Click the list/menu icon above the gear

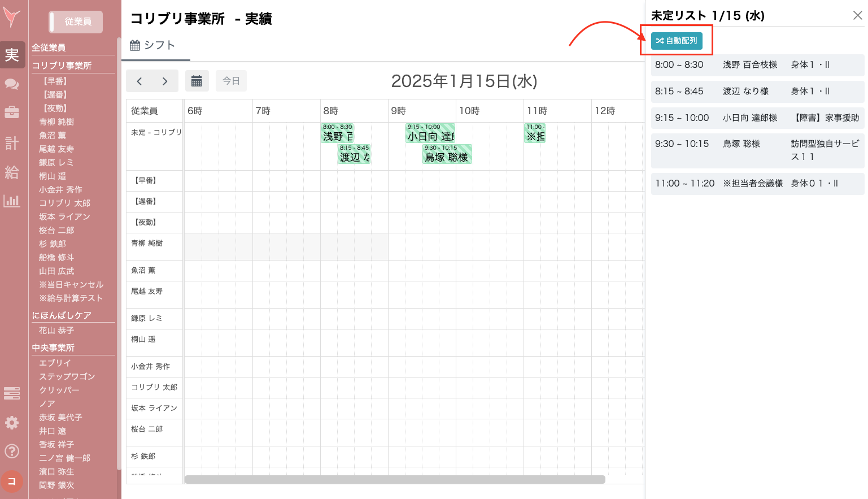[x=12, y=393]
